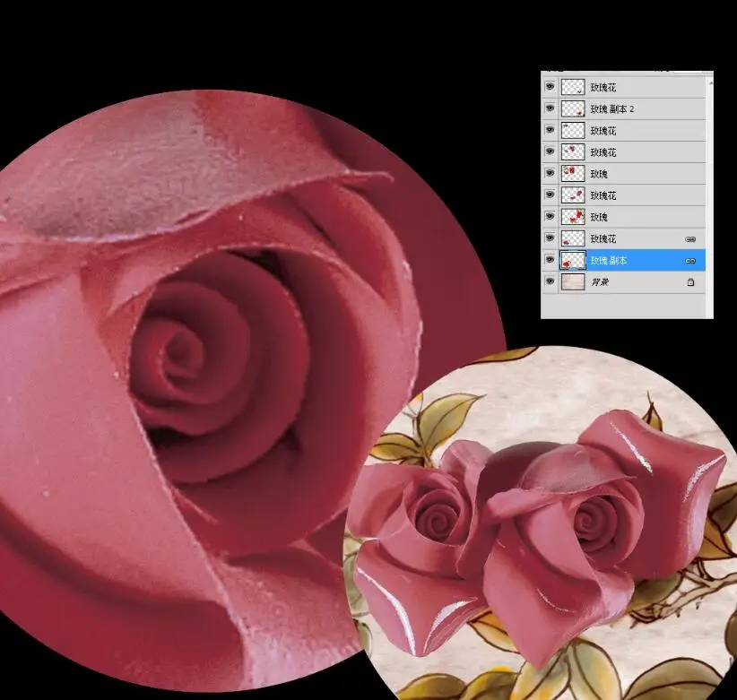Select the upper 玫瑰 layer name
This screenshot has width=737, height=700.
point(599,174)
